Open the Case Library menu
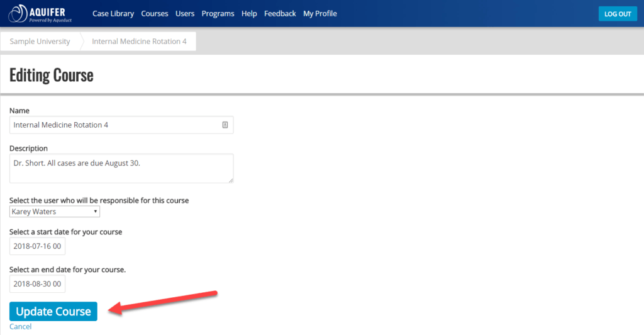 click(113, 14)
